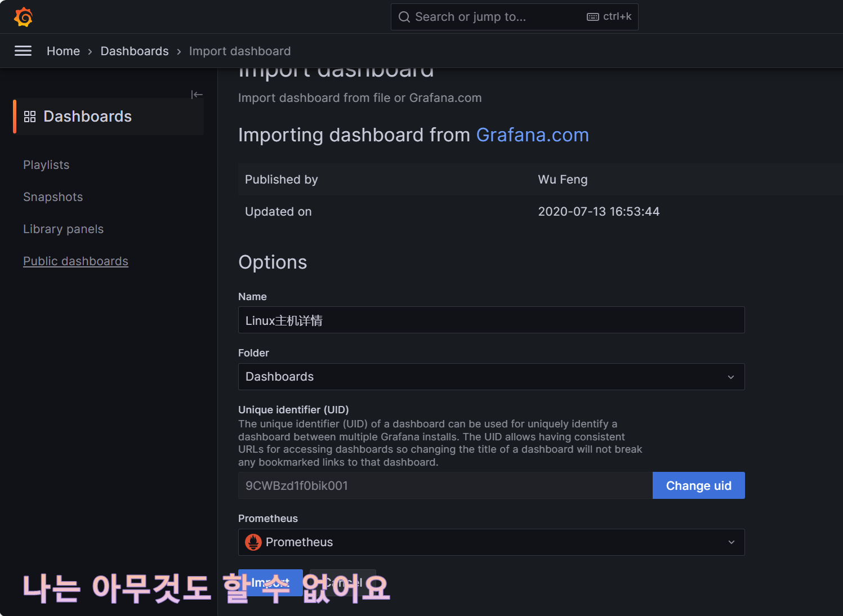Click the Options heading
Screen dimensions: 843x616
point(273,262)
